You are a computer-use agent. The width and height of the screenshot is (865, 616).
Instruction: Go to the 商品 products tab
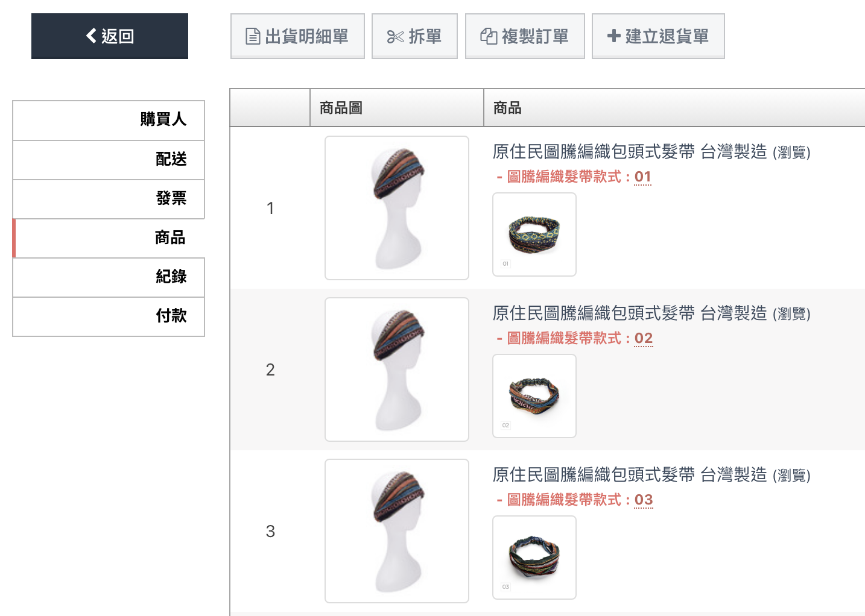pyautogui.click(x=109, y=238)
